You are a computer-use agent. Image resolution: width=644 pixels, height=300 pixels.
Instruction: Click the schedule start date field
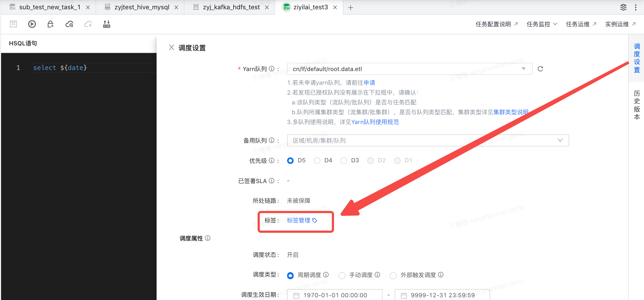[x=335, y=295]
